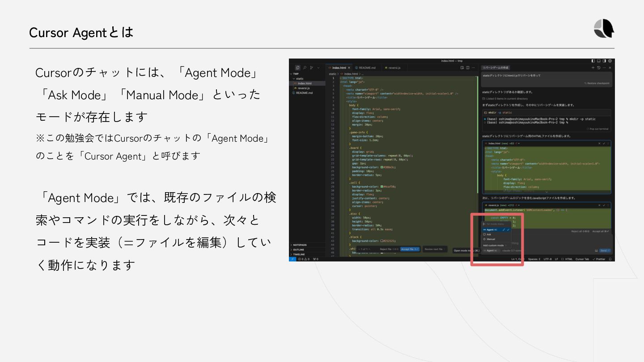
Task: Click the static breadcrumb segment
Action: coord(332,74)
